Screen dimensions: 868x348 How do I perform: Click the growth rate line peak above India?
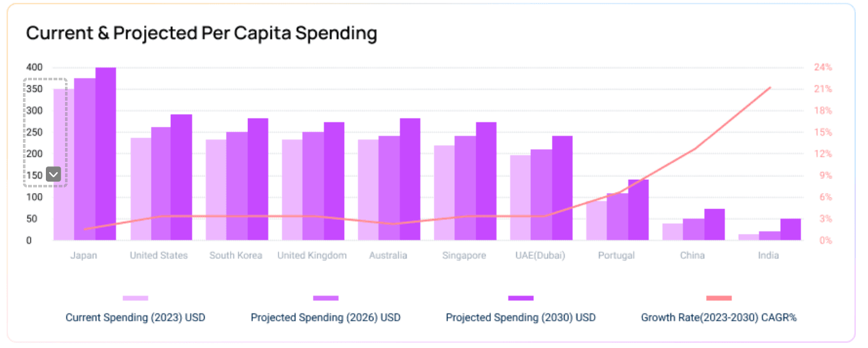770,87
